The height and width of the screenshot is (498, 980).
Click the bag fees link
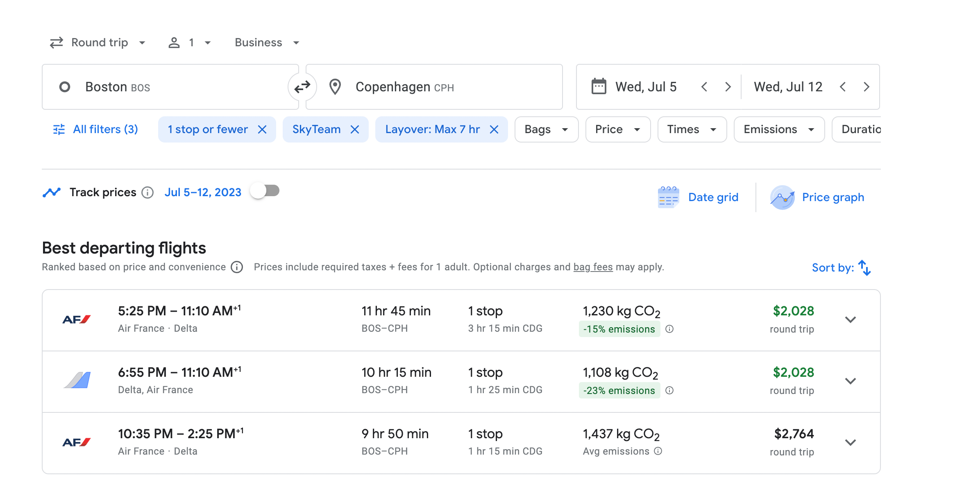point(593,267)
